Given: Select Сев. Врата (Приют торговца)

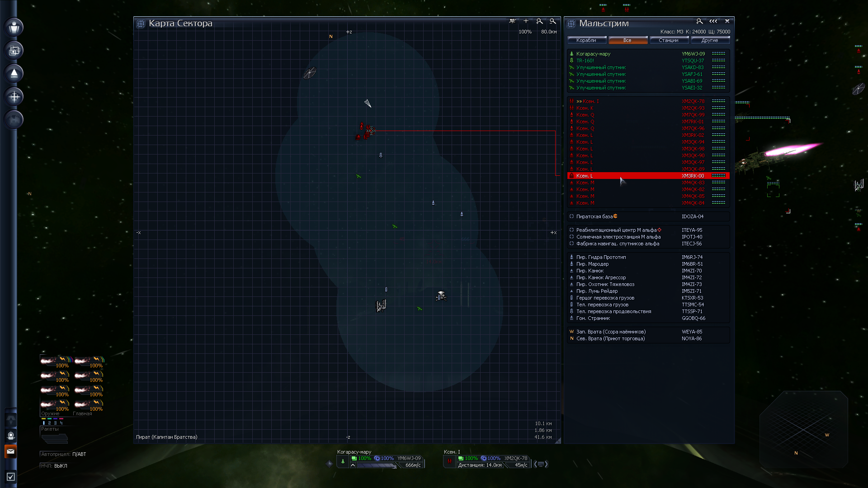Looking at the screenshot, I should pyautogui.click(x=648, y=338).
